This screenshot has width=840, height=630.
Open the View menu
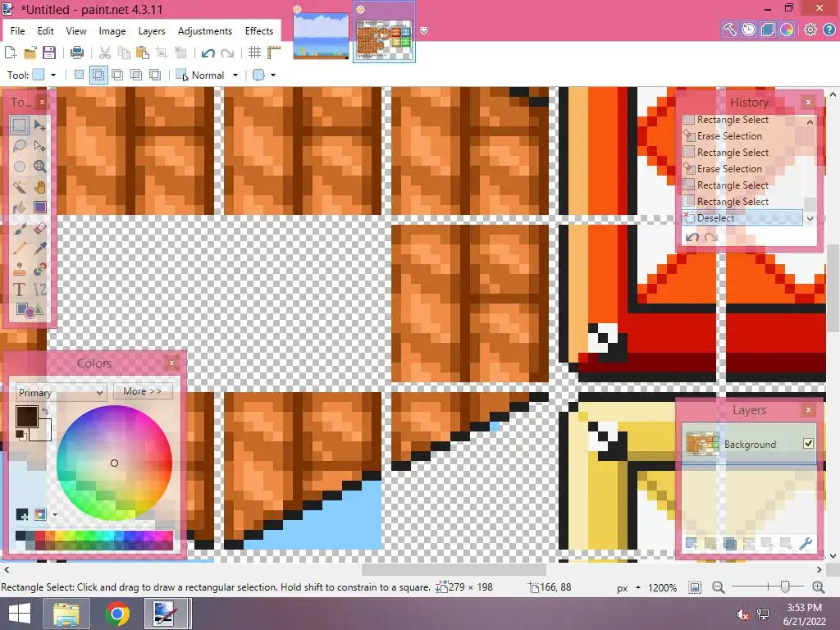pyautogui.click(x=76, y=31)
